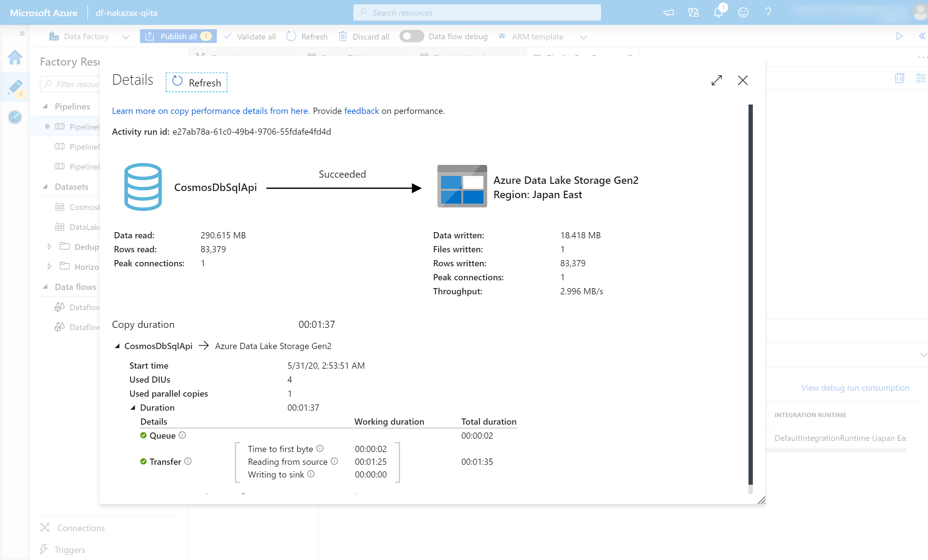Open Connections at bottom left

click(73, 528)
